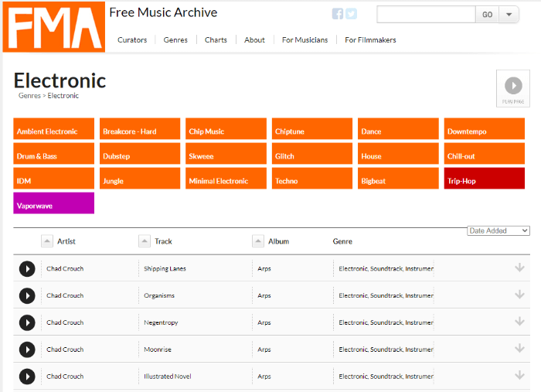Download the Organisms track
Screen dimensions: 541x392
click(x=519, y=295)
